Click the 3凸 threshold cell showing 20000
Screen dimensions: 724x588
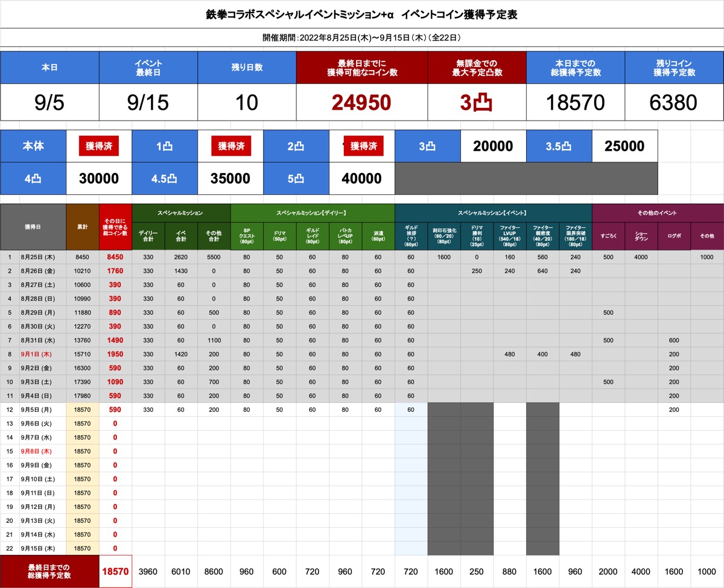[493, 146]
